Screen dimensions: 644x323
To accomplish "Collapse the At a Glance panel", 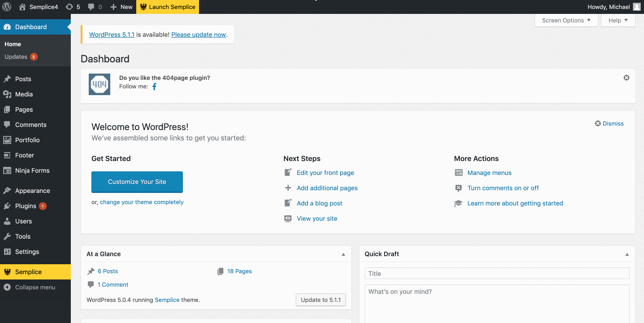I will [343, 254].
